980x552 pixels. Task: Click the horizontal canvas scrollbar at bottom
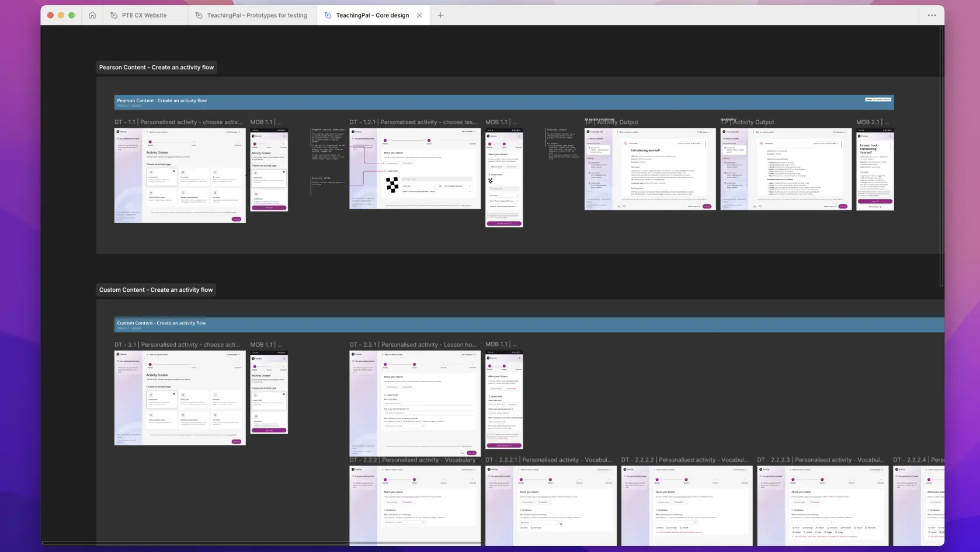[x=263, y=543]
